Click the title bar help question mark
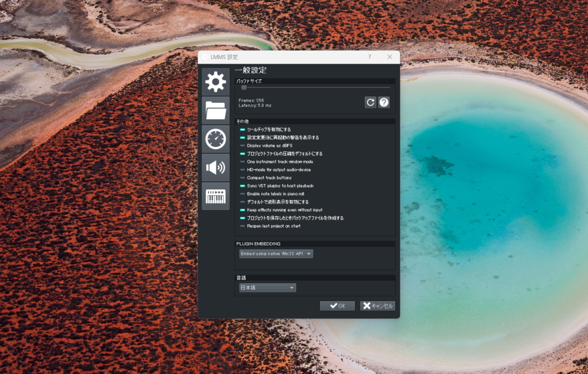588x374 pixels. point(369,57)
